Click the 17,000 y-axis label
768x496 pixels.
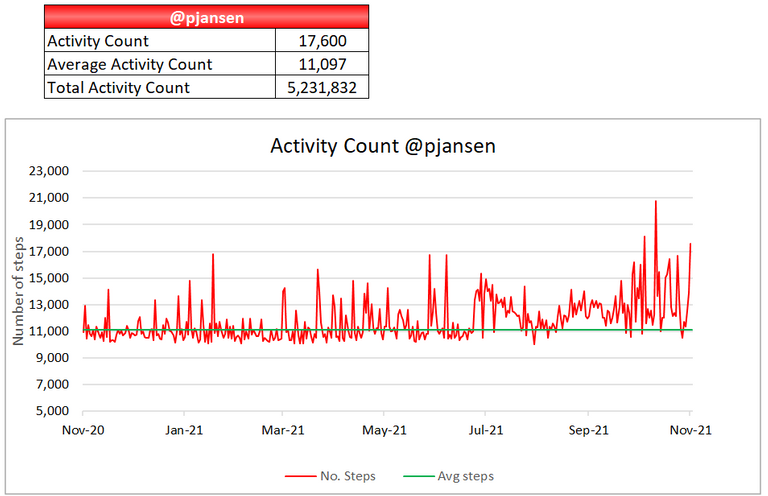click(x=49, y=252)
